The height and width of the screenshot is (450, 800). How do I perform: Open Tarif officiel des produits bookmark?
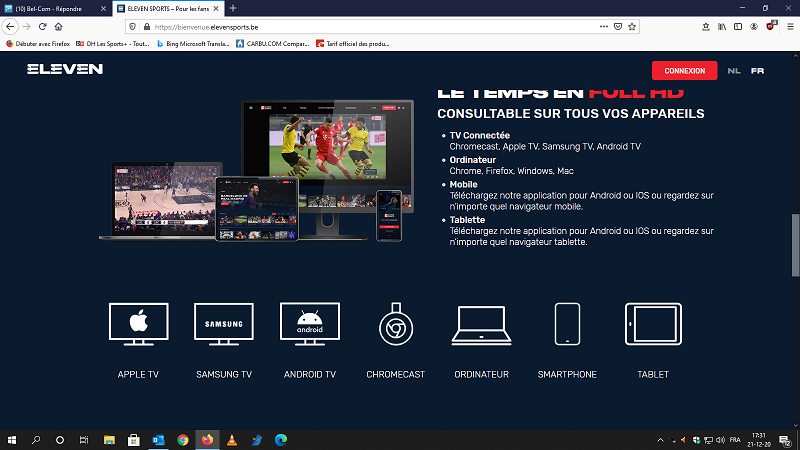pos(353,44)
